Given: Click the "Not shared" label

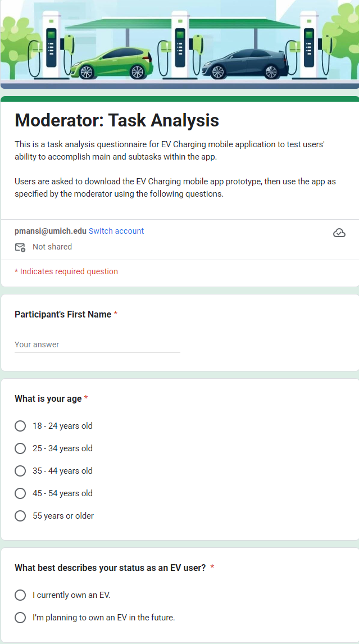Looking at the screenshot, I should 52,247.
